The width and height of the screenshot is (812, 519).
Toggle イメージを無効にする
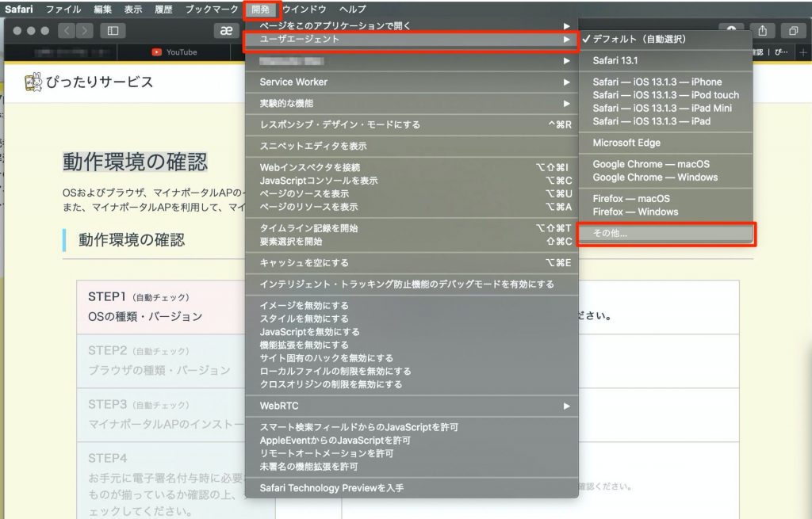(x=412, y=305)
